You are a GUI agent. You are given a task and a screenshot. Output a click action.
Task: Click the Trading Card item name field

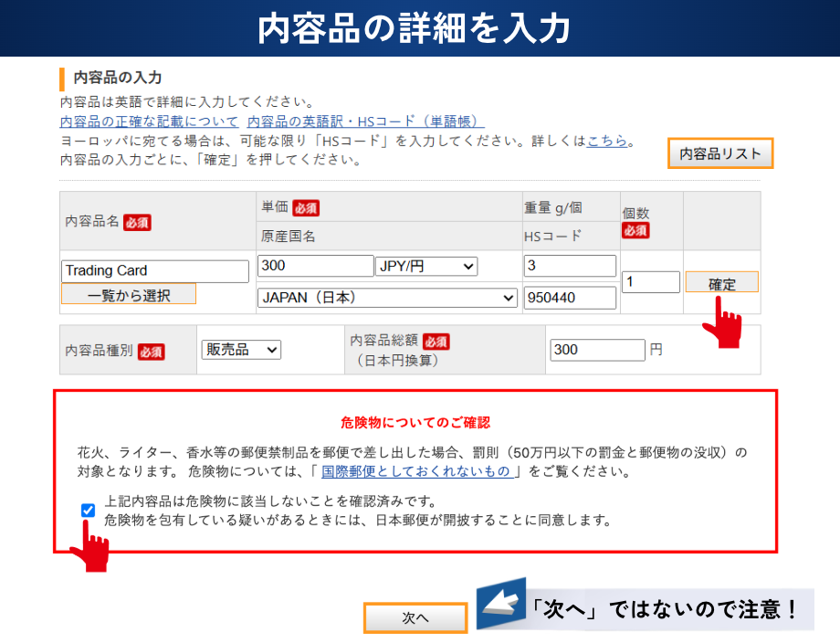point(155,271)
